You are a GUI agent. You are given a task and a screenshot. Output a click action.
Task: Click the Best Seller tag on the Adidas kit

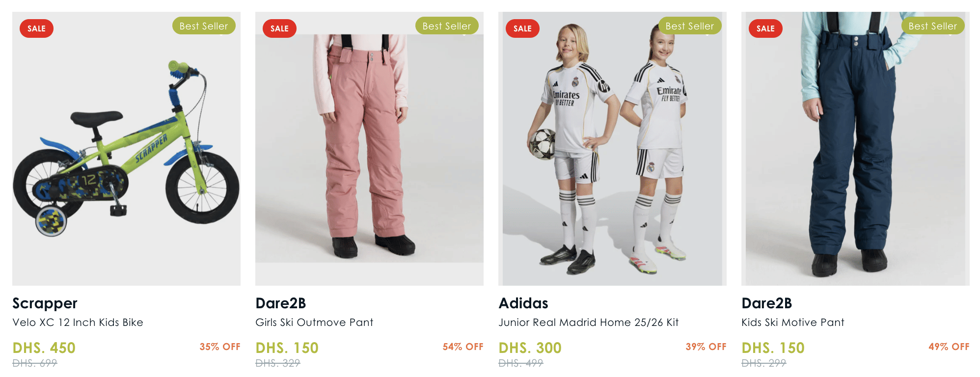click(690, 26)
